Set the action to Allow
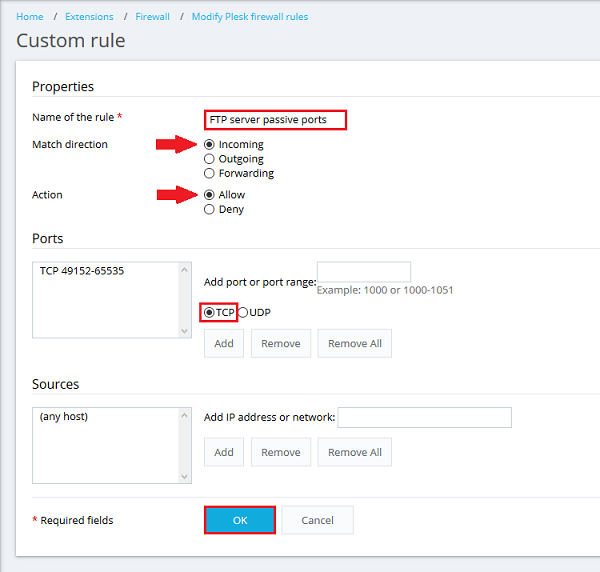The height and width of the screenshot is (572, 600). (209, 195)
